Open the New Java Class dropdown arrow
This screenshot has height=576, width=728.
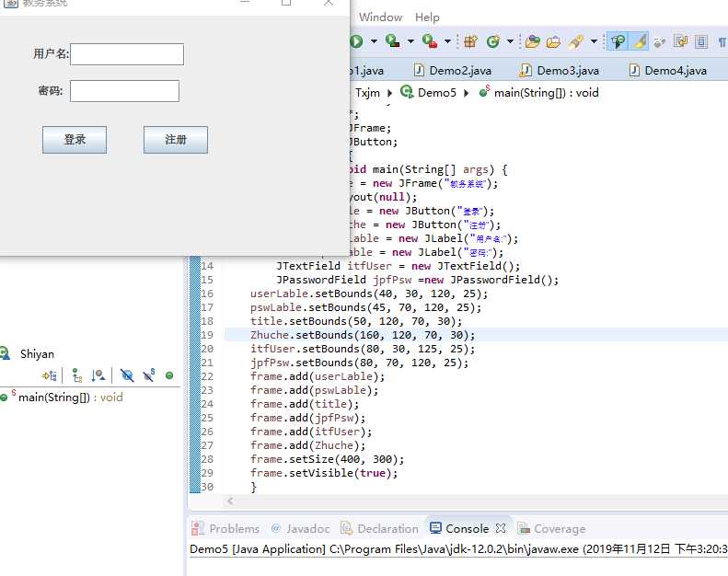pos(510,41)
